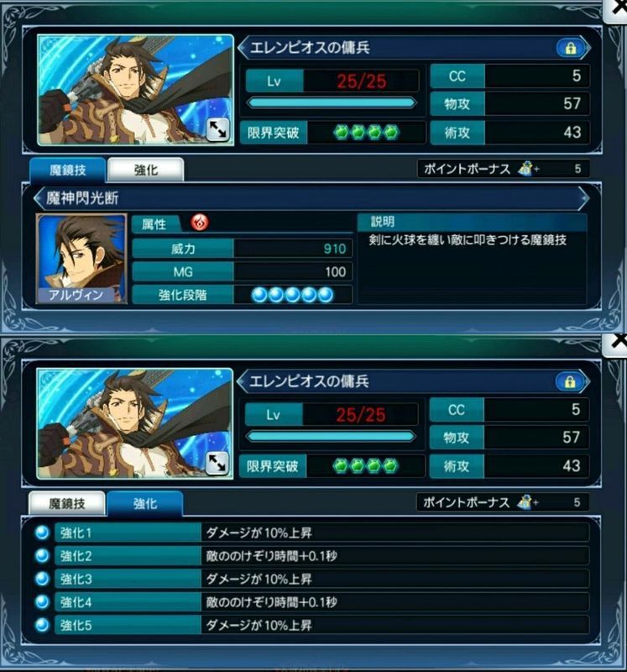627x672 pixels.
Task: Click the left arrow beside 魔神閃光断
Action: click(39, 198)
